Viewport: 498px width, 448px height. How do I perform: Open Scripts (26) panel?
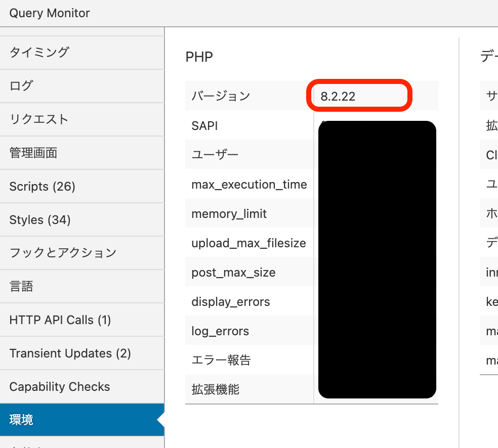(x=43, y=187)
